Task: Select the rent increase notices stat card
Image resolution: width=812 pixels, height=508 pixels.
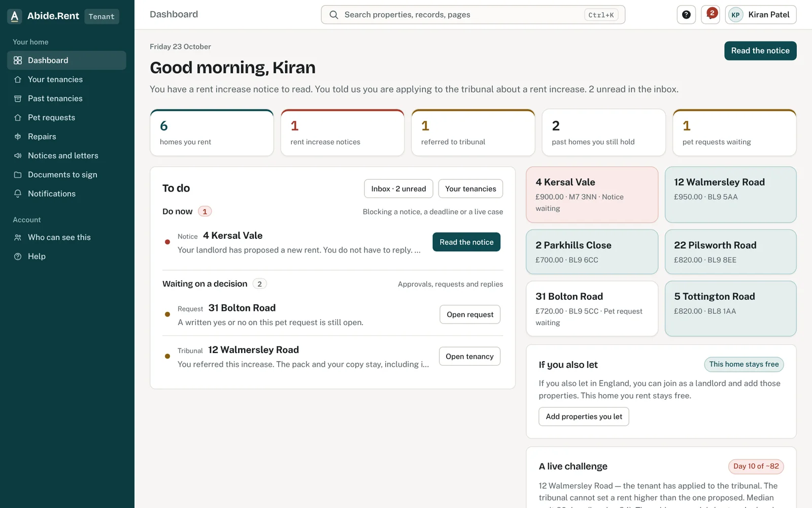Action: (343, 133)
